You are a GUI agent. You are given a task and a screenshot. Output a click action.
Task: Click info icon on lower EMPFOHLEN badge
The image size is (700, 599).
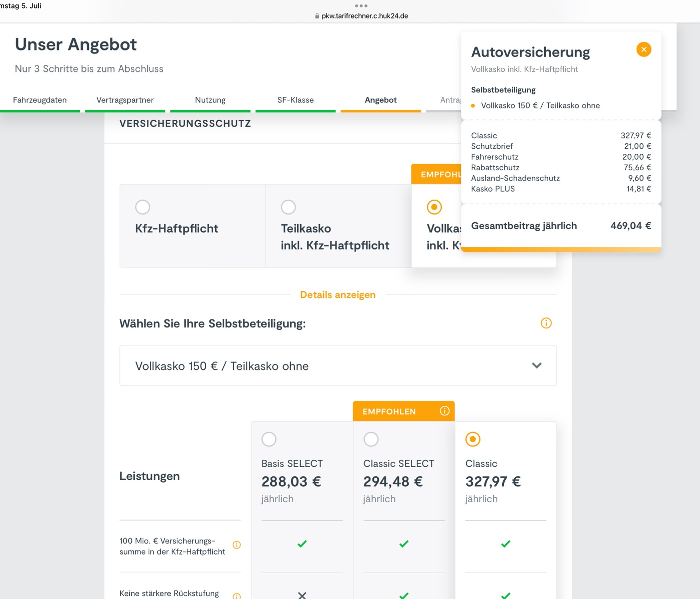pos(444,411)
